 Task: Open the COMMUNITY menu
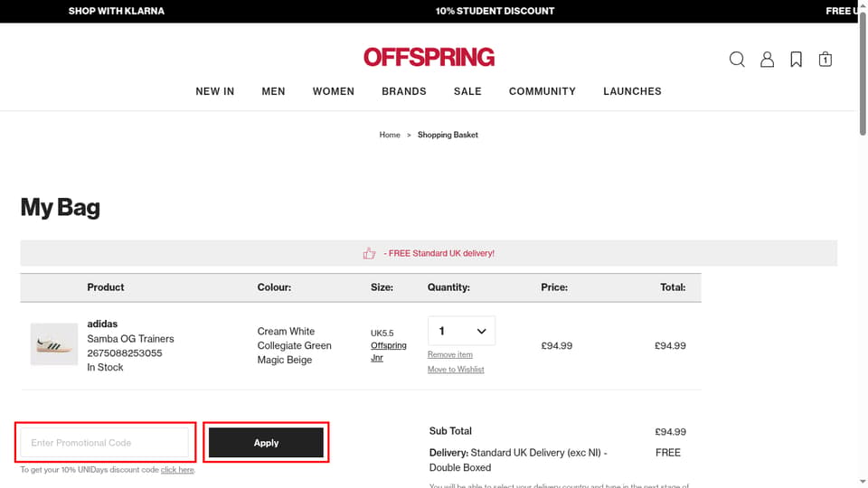542,91
